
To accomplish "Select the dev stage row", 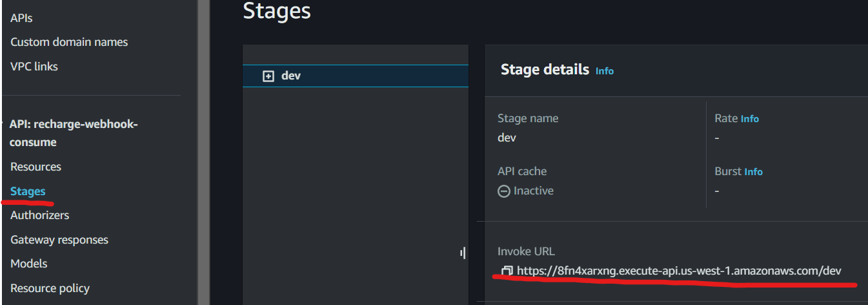I will 356,76.
